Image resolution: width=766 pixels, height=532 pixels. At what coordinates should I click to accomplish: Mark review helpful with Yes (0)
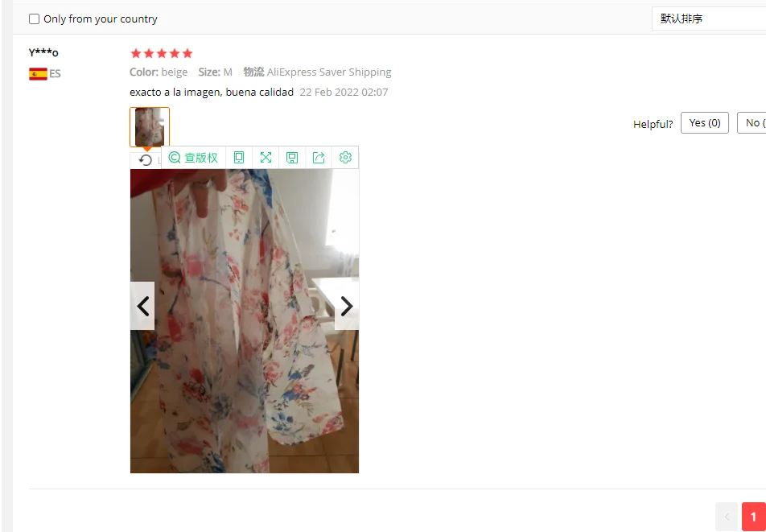click(705, 122)
